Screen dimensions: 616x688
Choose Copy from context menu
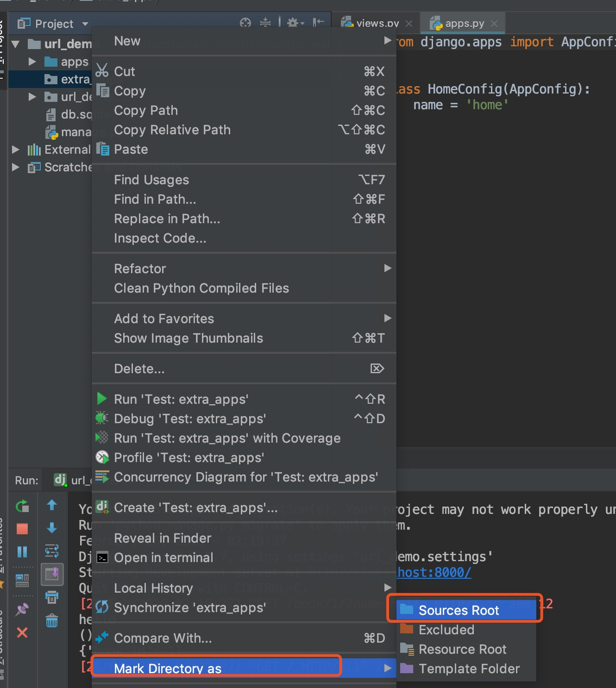pos(244,91)
